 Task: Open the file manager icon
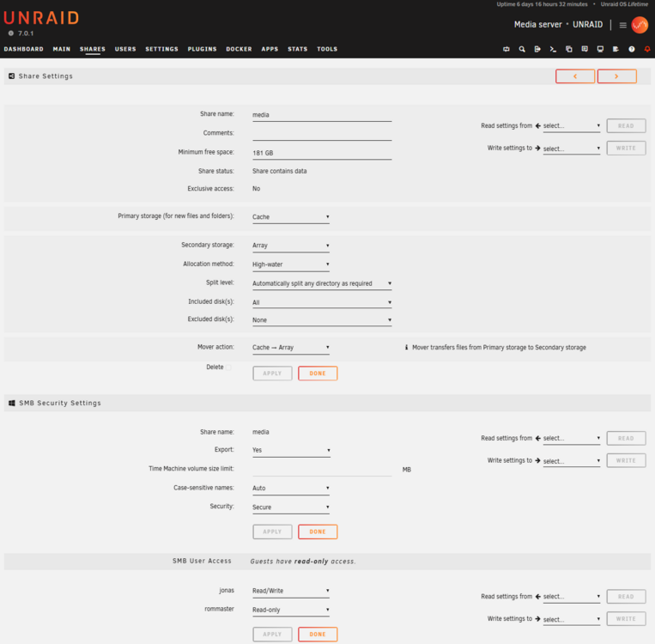point(569,49)
